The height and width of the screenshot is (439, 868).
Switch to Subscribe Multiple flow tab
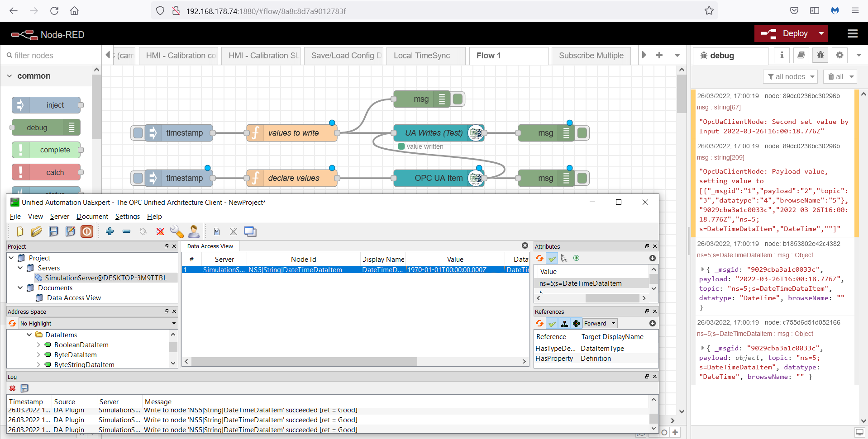pyautogui.click(x=591, y=56)
